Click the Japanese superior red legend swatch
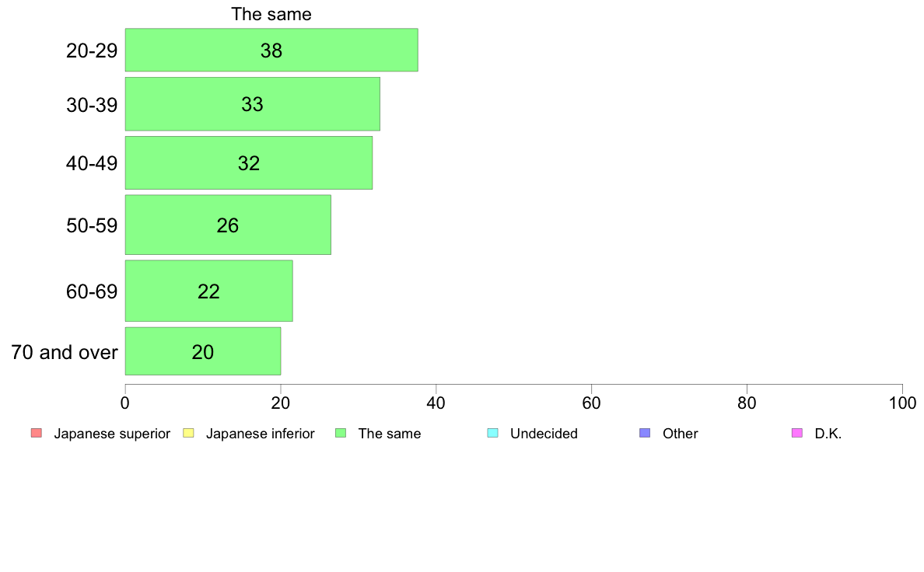The image size is (924, 572). click(x=37, y=433)
